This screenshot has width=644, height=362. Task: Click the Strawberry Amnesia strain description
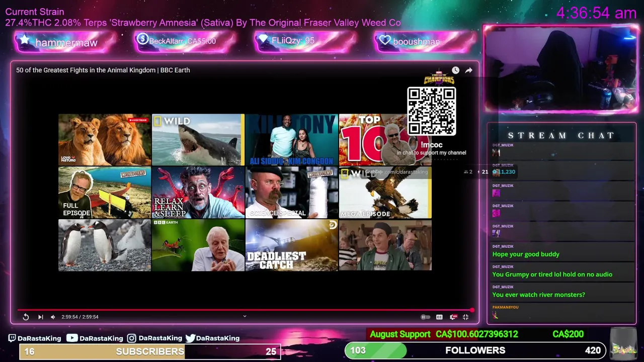click(x=203, y=23)
